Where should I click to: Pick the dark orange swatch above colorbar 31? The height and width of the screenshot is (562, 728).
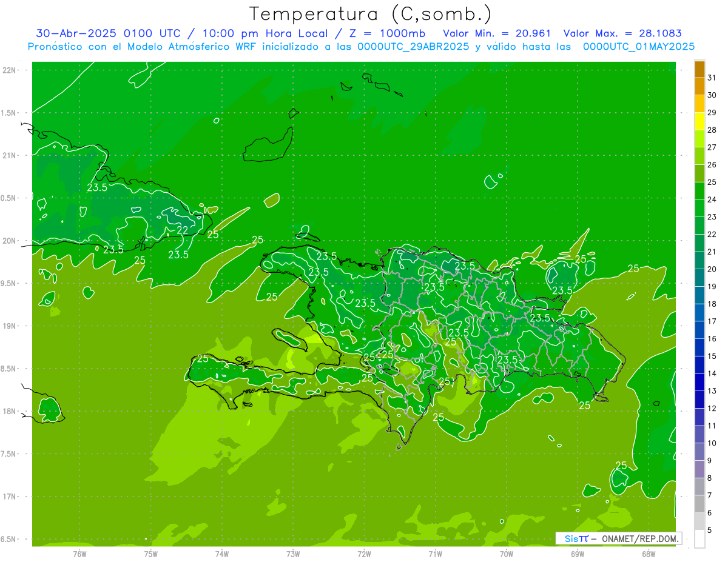699,69
